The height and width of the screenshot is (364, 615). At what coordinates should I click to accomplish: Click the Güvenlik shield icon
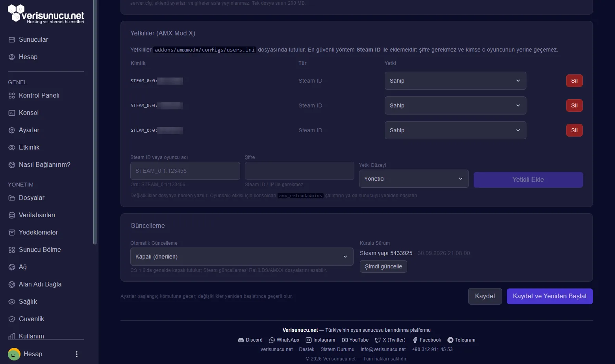coord(12,319)
